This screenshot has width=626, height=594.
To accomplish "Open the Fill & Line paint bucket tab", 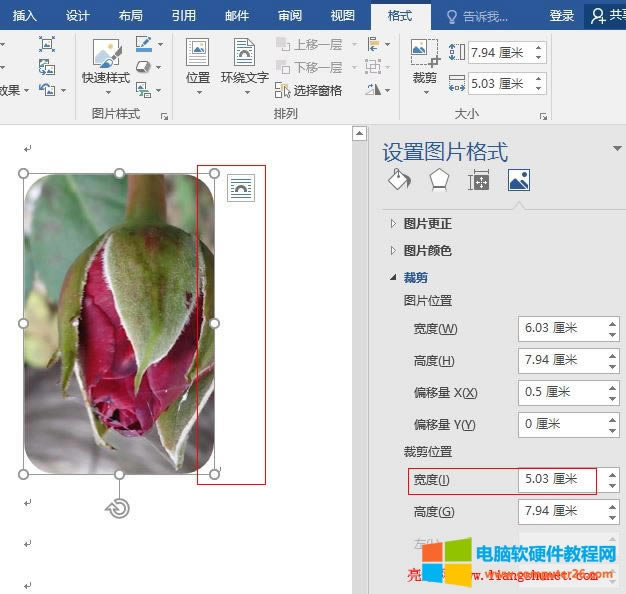I will [398, 180].
